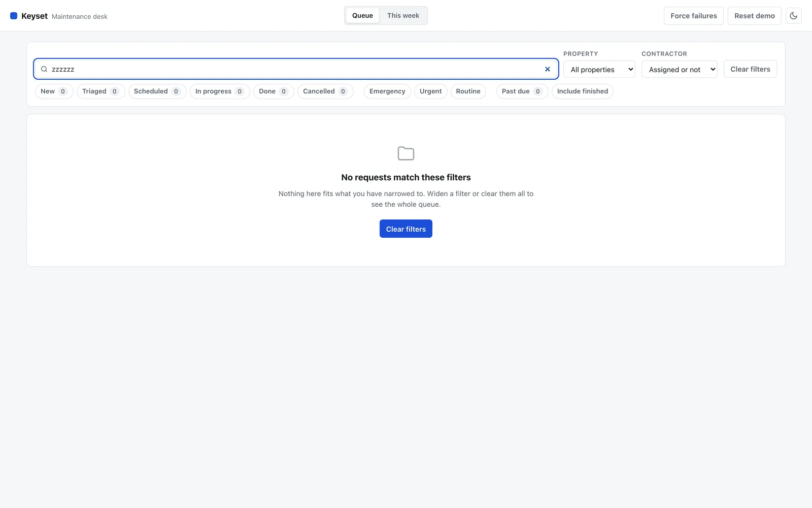The height and width of the screenshot is (508, 812).
Task: Click the 'No requests match these filters' heading
Action: click(406, 177)
